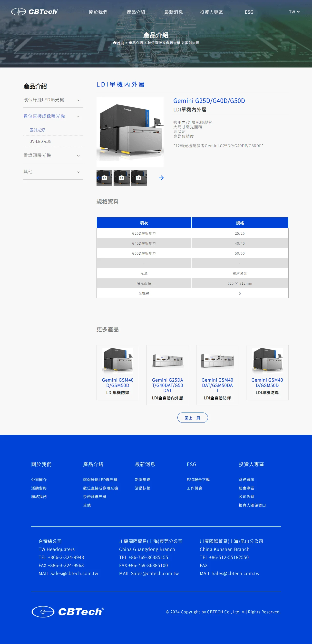
Task: Open 產品介紹 in top navigation
Action: point(136,12)
